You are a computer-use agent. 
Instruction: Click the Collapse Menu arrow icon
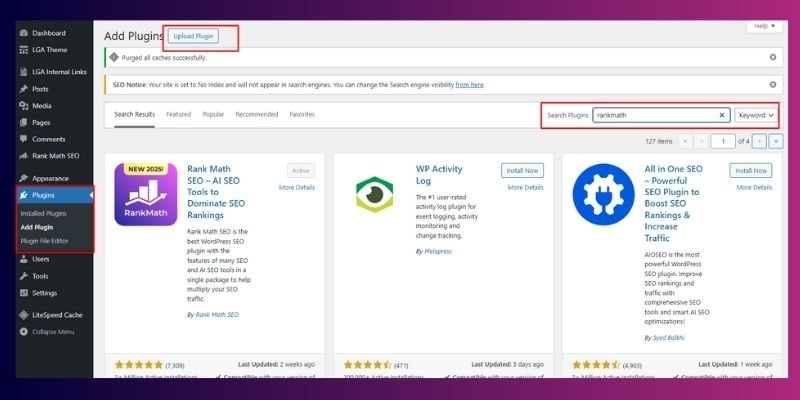click(x=23, y=332)
